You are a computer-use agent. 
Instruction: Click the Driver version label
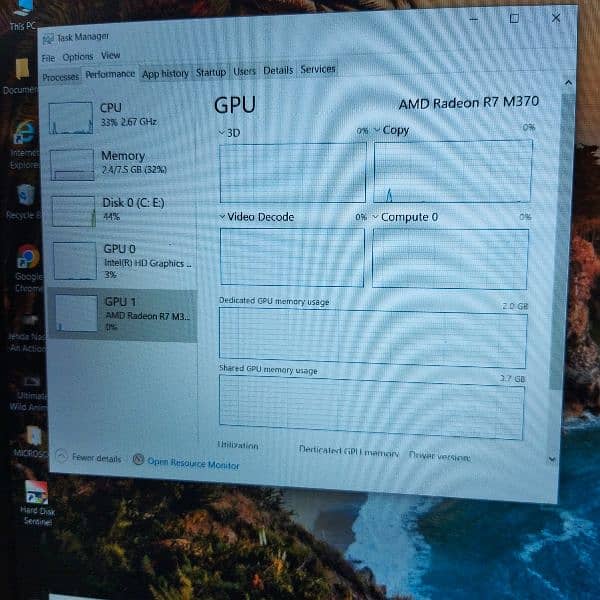[439, 456]
